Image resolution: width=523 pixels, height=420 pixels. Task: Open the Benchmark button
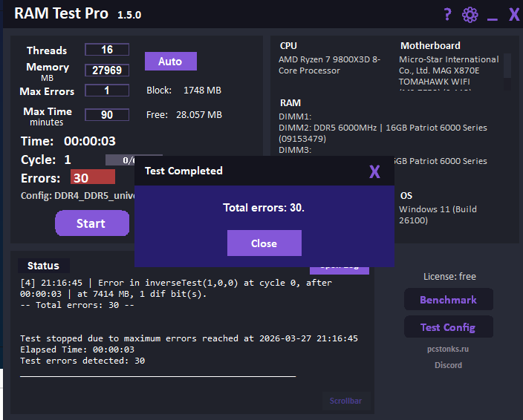tap(448, 300)
